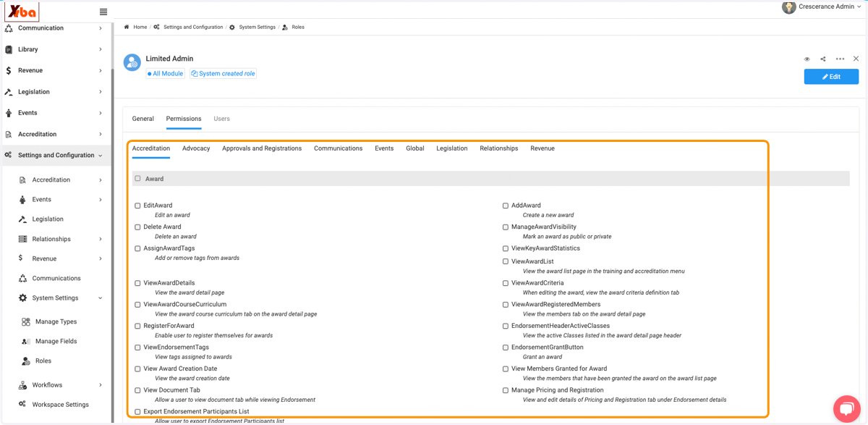Click the Settings and Configuration breadcrumb link
Screen dimensions: 868x425
click(x=193, y=27)
